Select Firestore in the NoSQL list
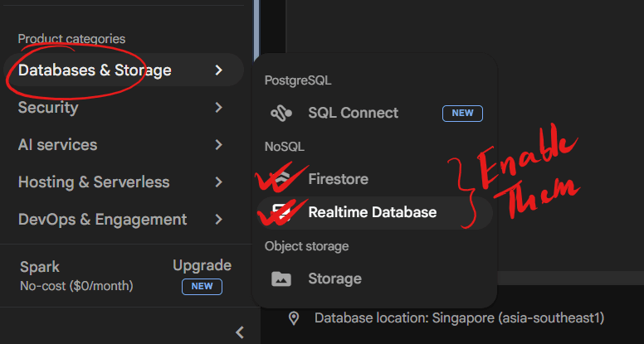The image size is (644, 344). tap(374, 179)
